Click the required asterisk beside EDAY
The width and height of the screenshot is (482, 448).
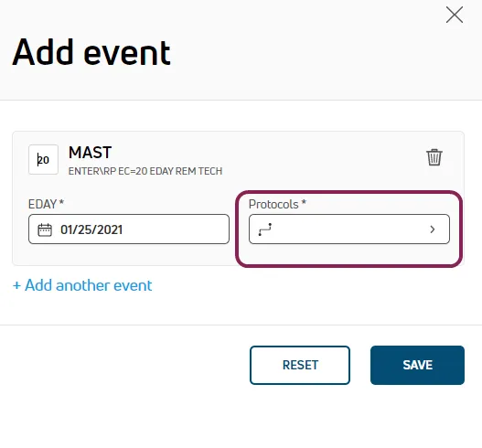pyautogui.click(x=61, y=202)
